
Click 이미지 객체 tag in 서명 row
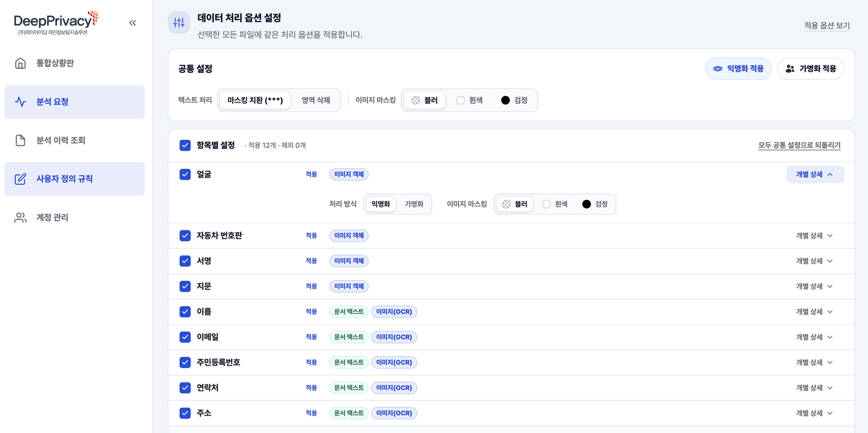pos(349,261)
